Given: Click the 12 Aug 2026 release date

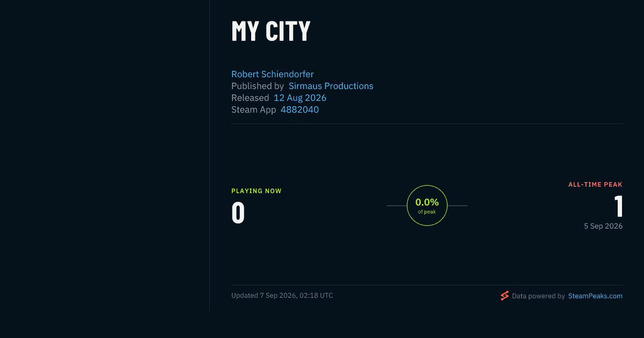Looking at the screenshot, I should click(x=300, y=98).
